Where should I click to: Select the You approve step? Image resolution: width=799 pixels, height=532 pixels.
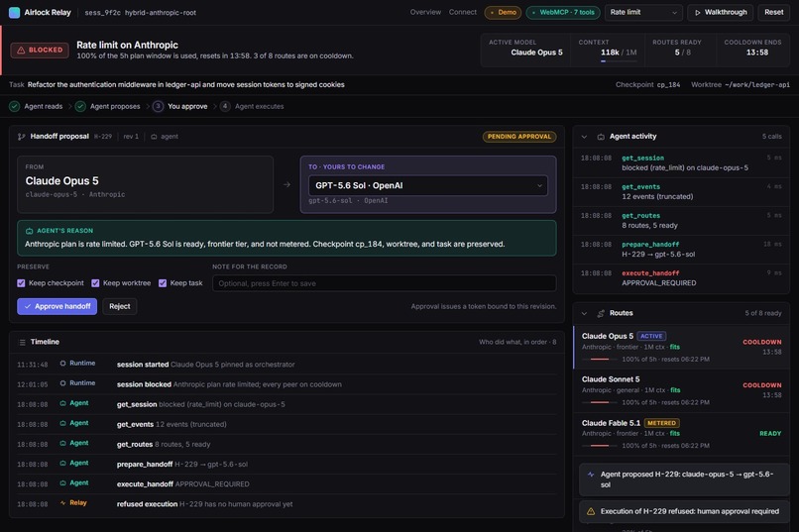[180, 106]
